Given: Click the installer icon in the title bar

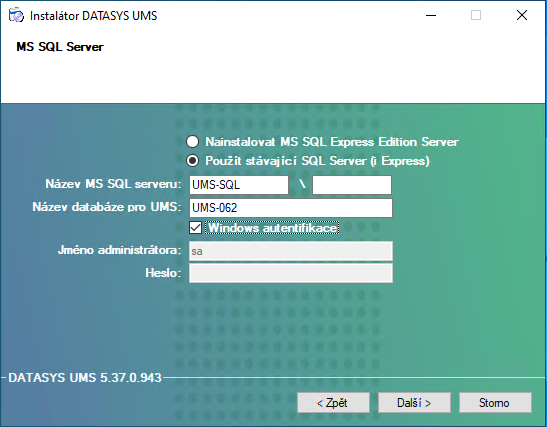Looking at the screenshot, I should tap(16, 15).
